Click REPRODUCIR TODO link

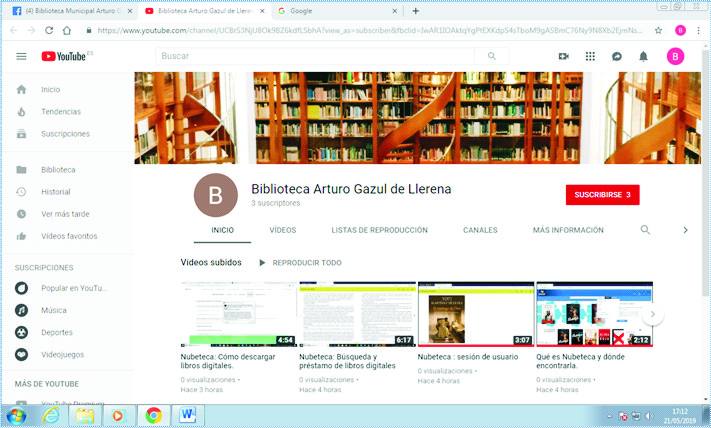click(x=300, y=263)
